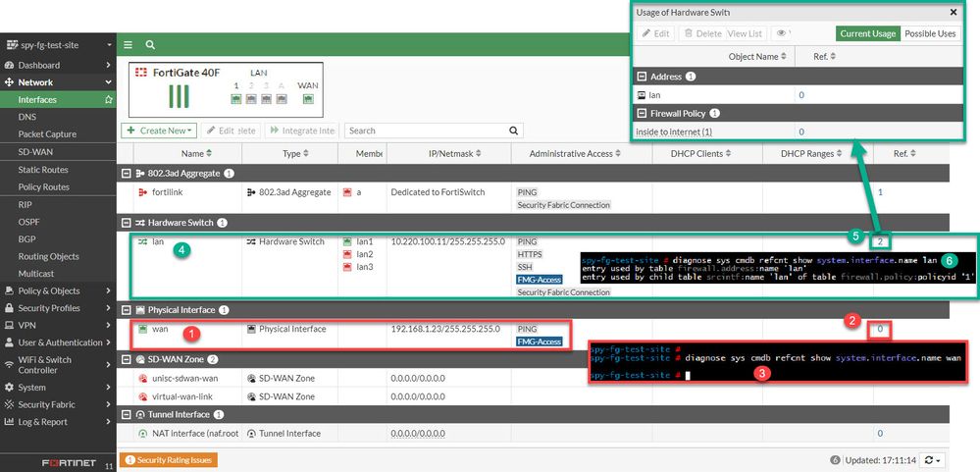This screenshot has width=980, height=472.
Task: Switch to Current Usage tab
Action: click(867, 33)
